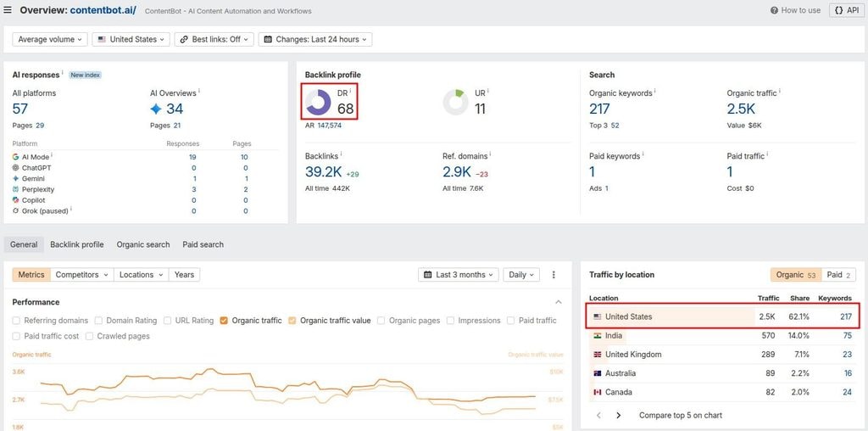Click the Ref. domains info icon

click(490, 154)
